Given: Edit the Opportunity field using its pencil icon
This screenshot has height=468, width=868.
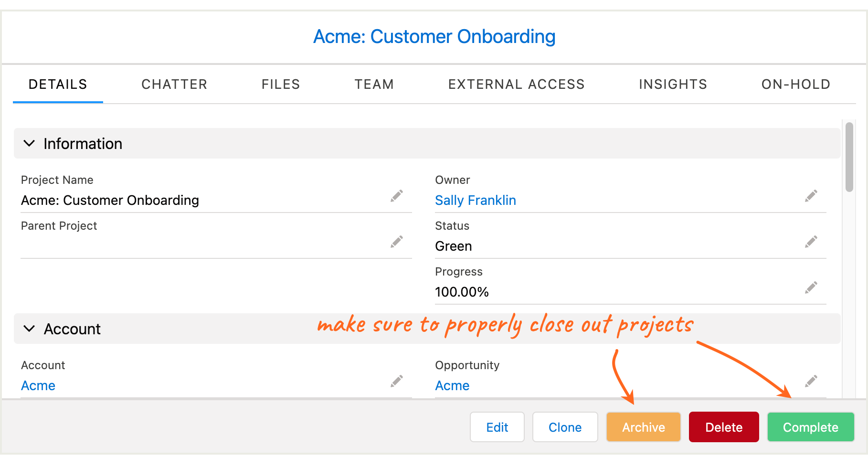Looking at the screenshot, I should tap(811, 381).
